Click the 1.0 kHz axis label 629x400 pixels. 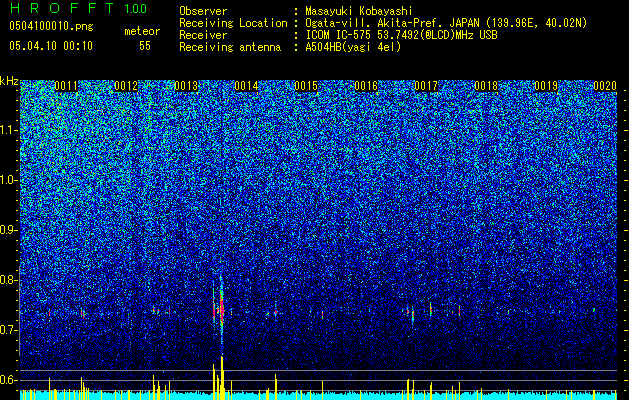click(9, 180)
